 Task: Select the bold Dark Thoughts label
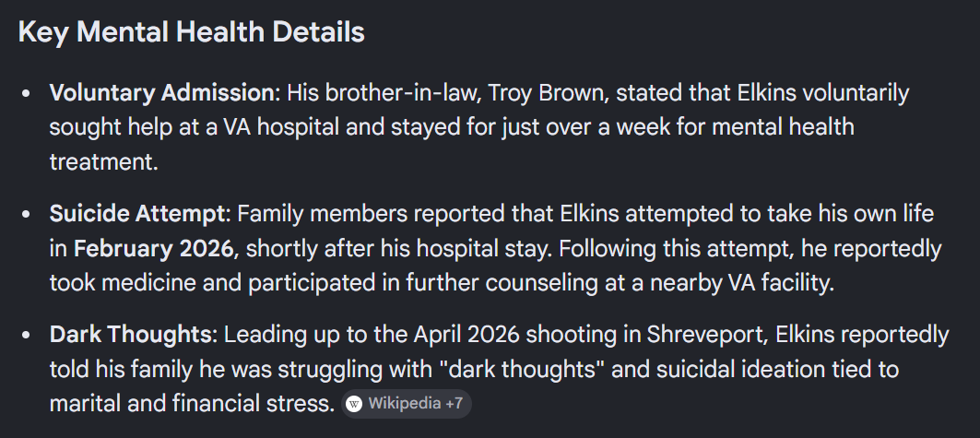tap(131, 335)
